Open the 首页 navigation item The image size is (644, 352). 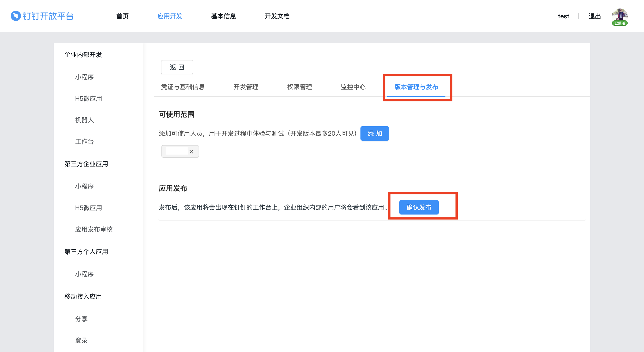pos(122,16)
